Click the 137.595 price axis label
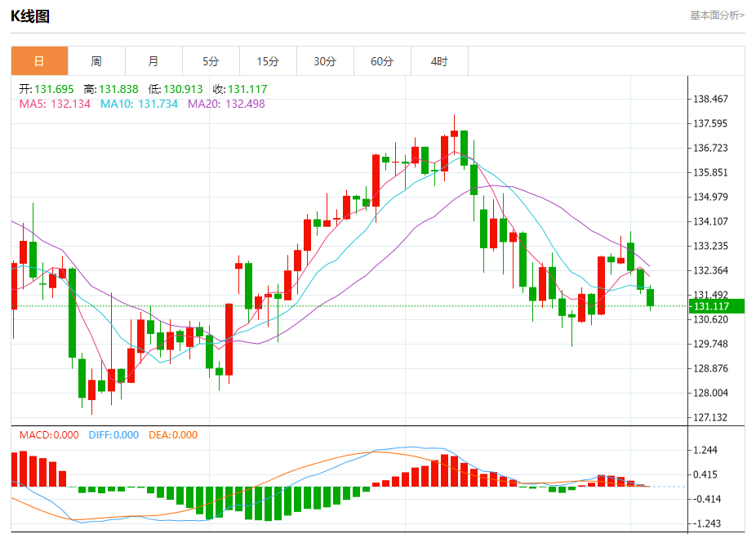The height and width of the screenshot is (534, 756). [x=710, y=123]
